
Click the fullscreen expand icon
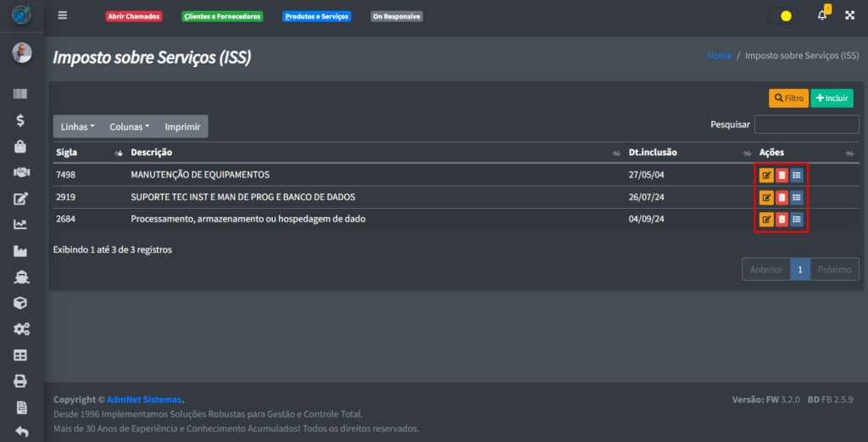[x=849, y=15]
